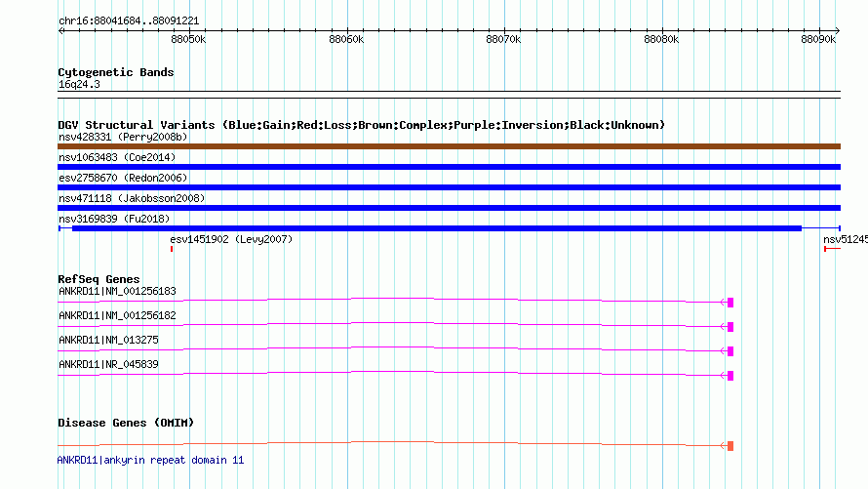
Task: Click the red nsv51245 loss glyph
Action: point(832,249)
